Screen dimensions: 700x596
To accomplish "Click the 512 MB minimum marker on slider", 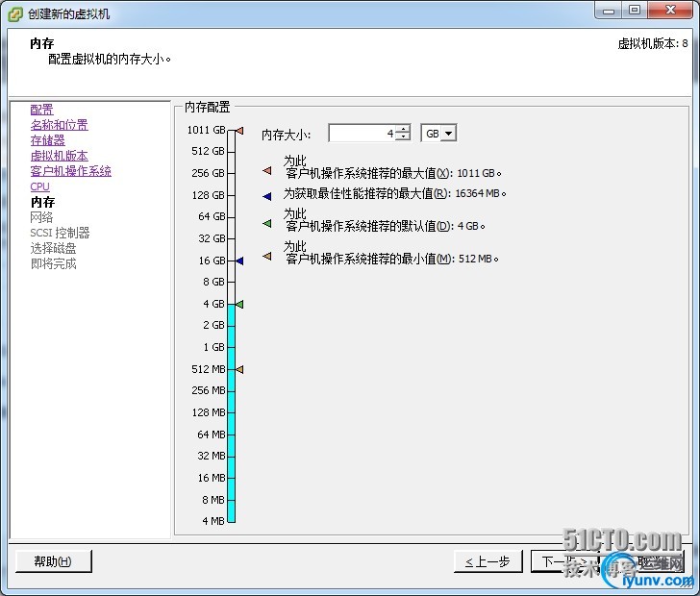I will tap(239, 370).
